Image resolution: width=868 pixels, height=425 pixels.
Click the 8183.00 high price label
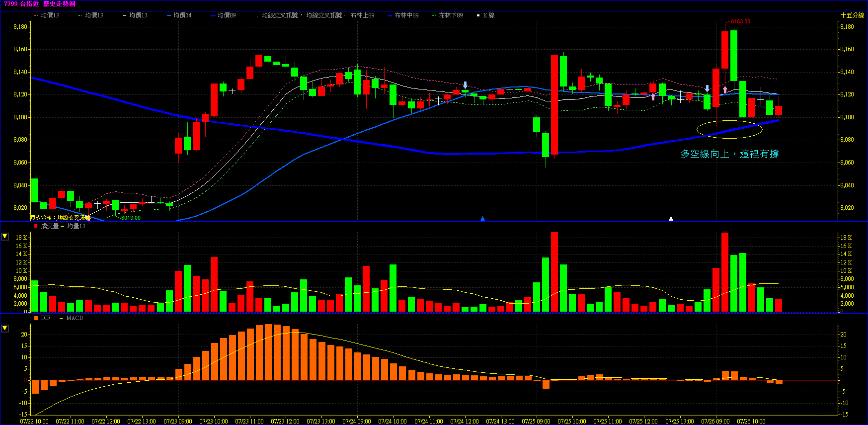(740, 21)
